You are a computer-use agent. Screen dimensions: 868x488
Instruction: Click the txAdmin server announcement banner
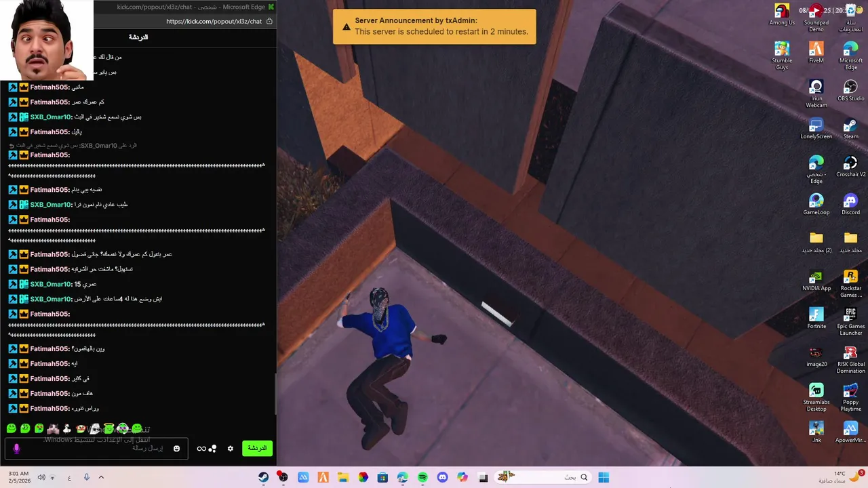click(434, 26)
